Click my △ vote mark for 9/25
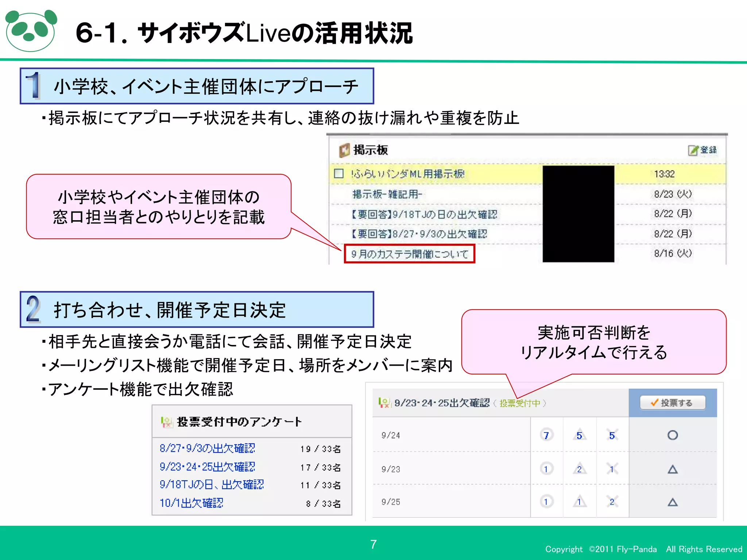This screenshot has height=560, width=747. pos(673,502)
